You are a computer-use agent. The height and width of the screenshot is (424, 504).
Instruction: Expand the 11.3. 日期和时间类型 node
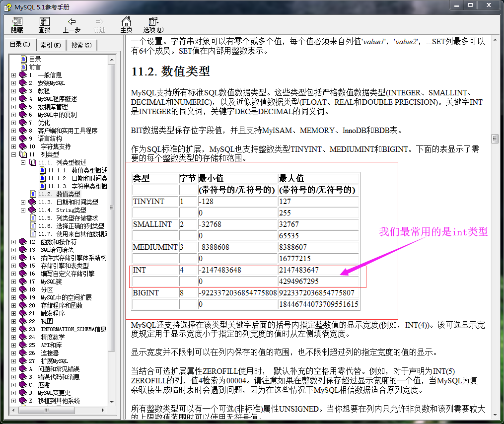[23, 202]
